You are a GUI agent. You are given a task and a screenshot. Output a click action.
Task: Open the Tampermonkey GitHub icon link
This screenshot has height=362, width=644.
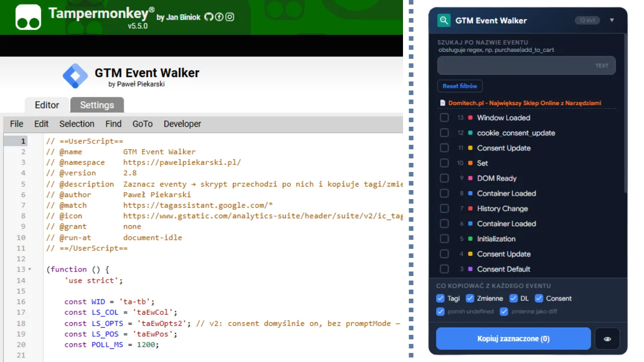[x=209, y=17]
